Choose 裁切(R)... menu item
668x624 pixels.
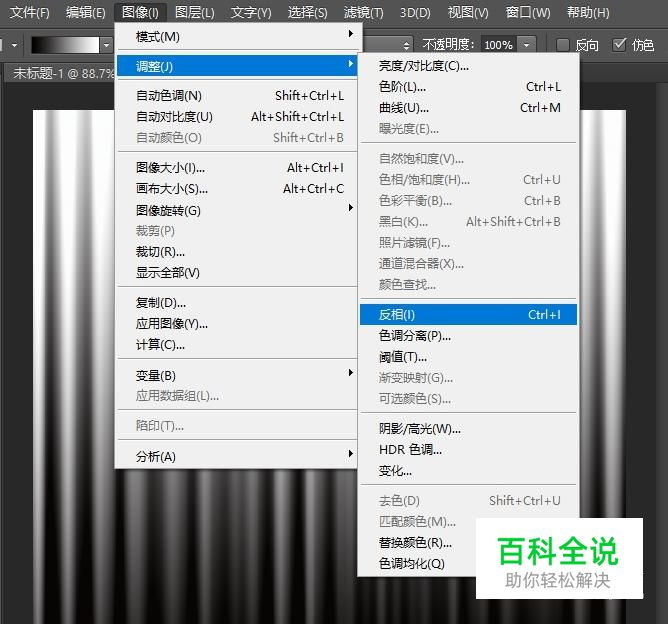237,252
